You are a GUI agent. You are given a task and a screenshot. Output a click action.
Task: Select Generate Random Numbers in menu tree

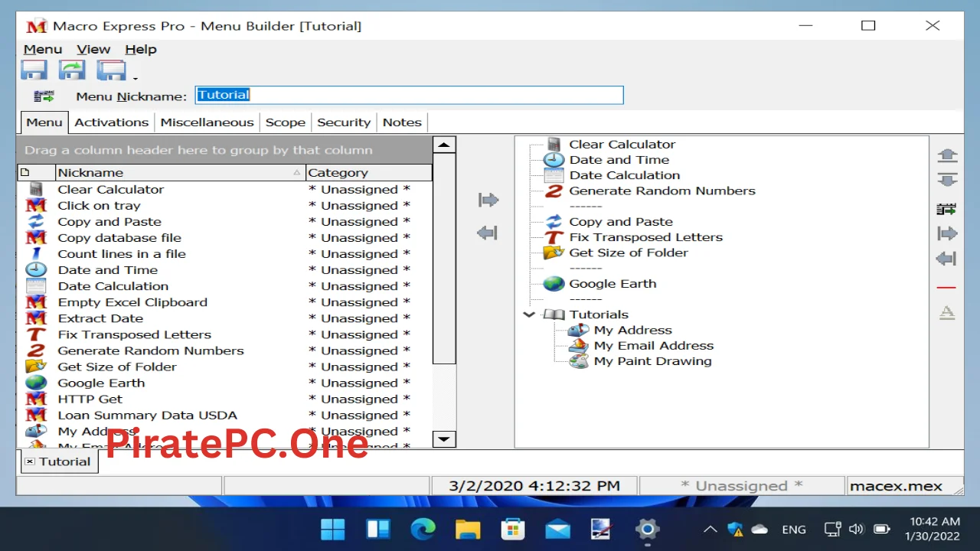(661, 191)
